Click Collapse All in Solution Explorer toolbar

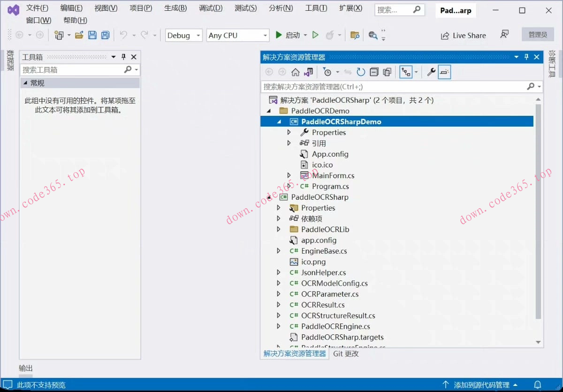pyautogui.click(x=374, y=72)
